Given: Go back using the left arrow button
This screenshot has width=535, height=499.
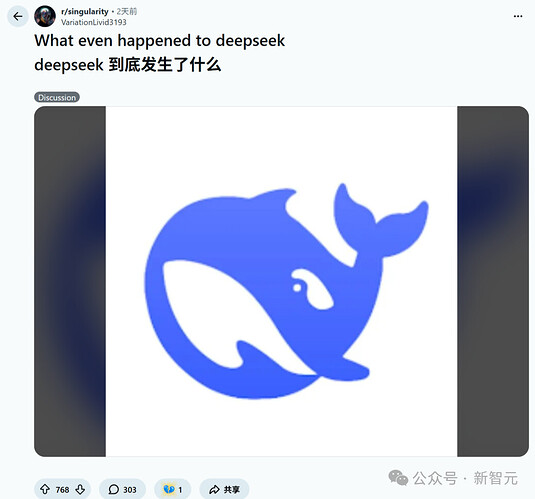Looking at the screenshot, I should tap(17, 16).
